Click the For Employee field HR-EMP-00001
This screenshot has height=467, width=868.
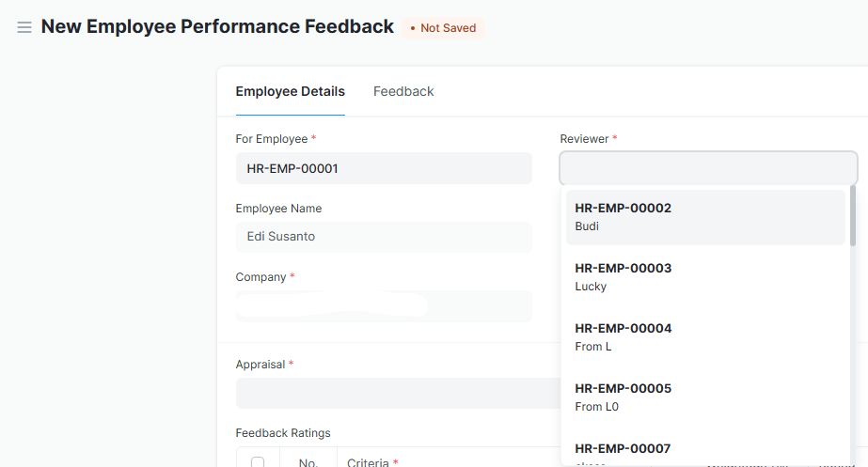pyautogui.click(x=383, y=169)
